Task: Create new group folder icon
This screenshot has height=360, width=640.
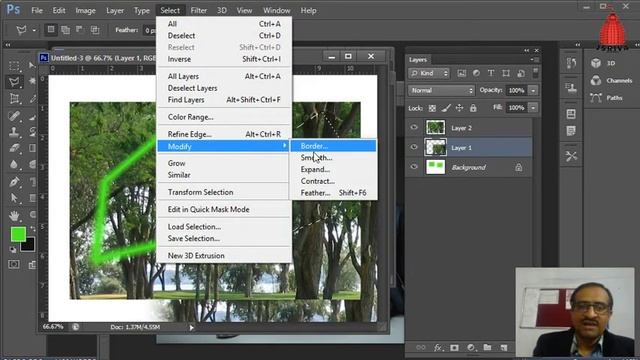Action: click(487, 347)
